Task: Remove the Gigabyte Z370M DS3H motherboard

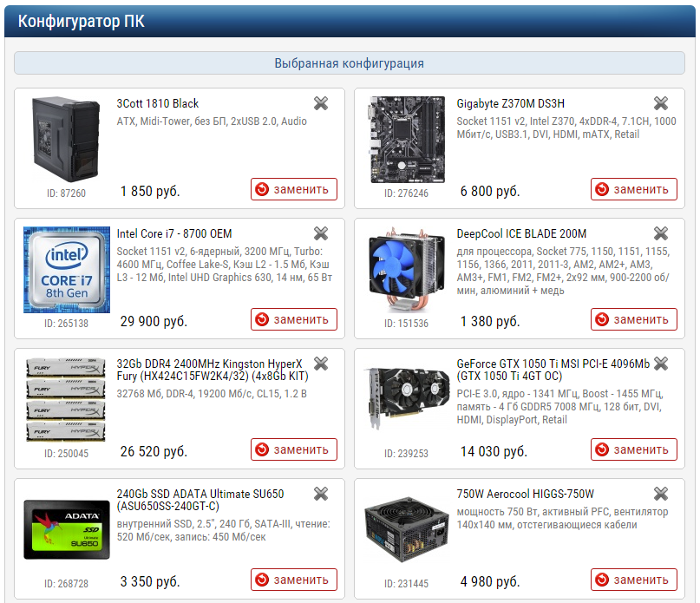Action: point(661,103)
